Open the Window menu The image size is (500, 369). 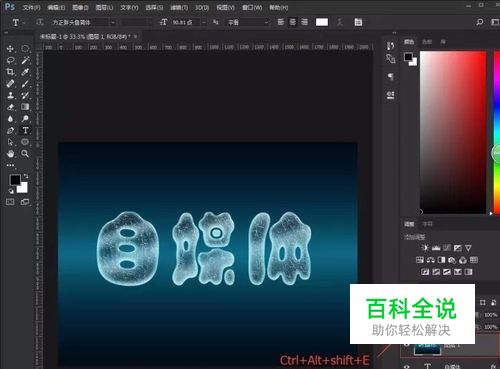tap(252, 7)
